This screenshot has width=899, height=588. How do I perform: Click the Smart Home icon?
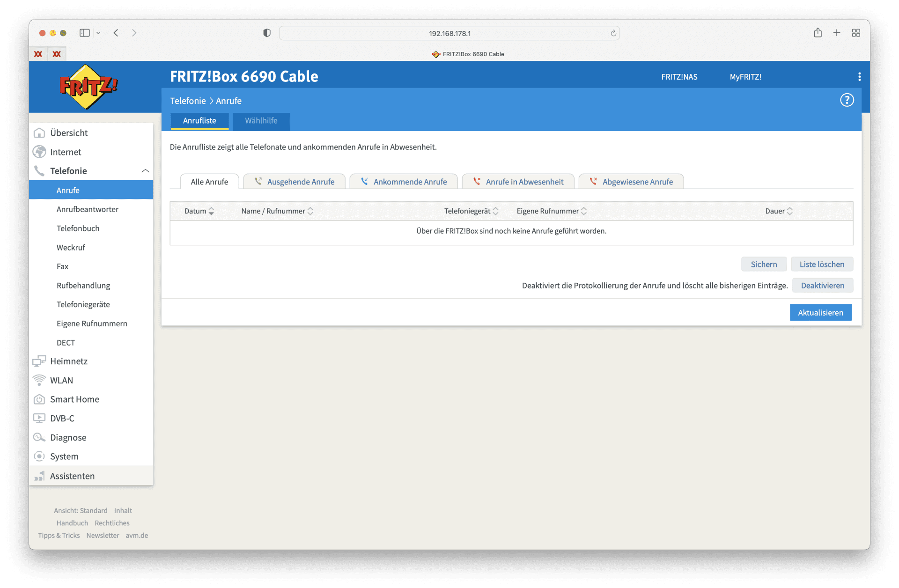(x=39, y=399)
